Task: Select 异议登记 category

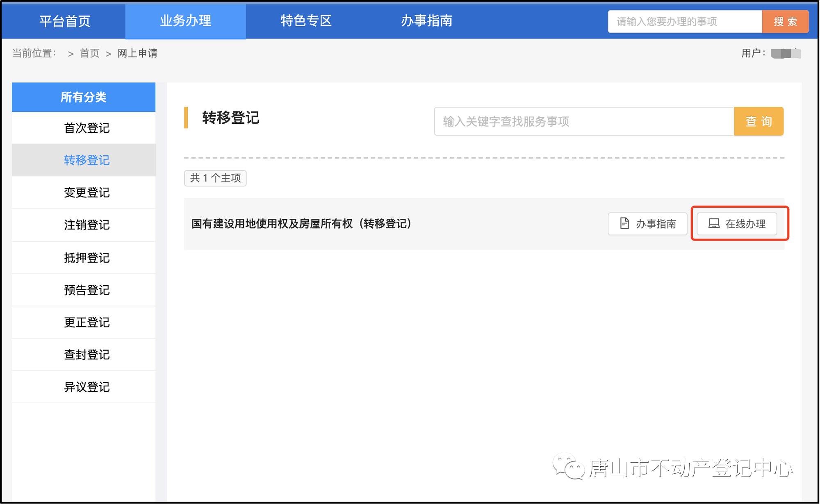Action: pyautogui.click(x=86, y=386)
